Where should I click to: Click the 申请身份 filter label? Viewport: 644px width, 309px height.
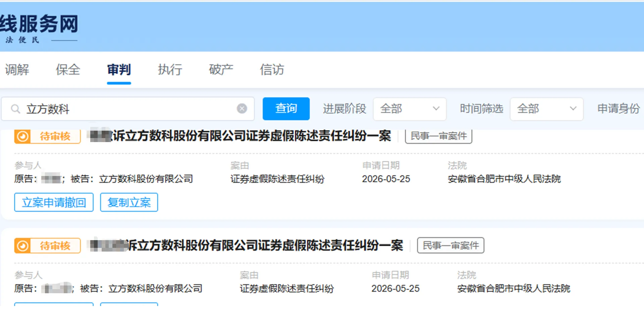pos(618,109)
